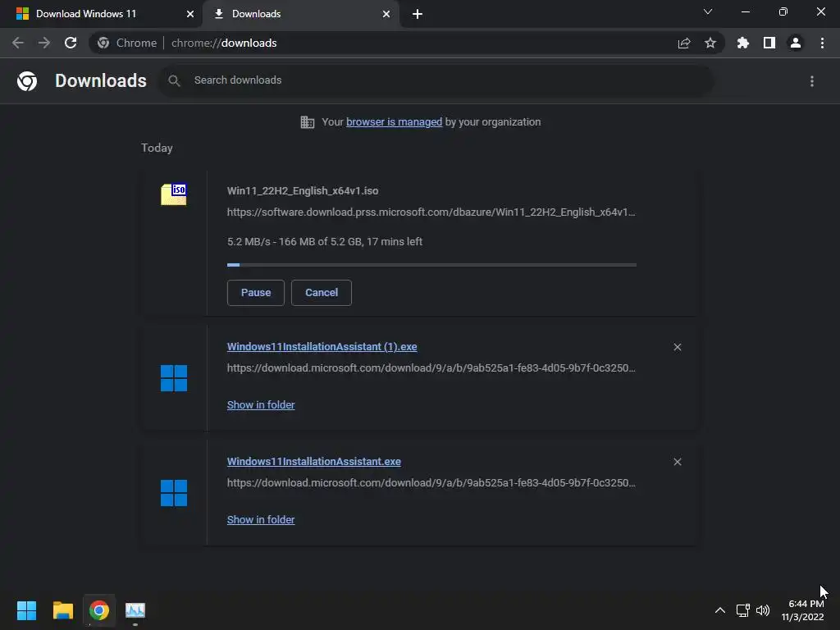Close the Downloads tab
This screenshot has width=840, height=630.
point(386,14)
